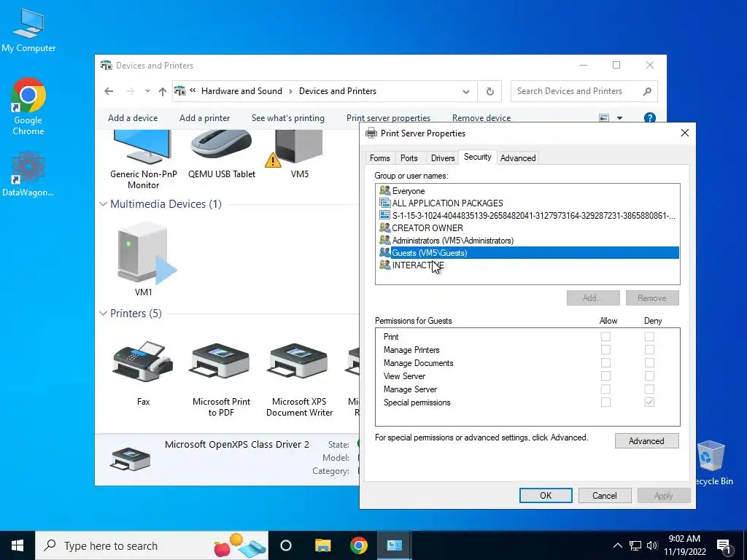Click Control Panel taskbar icon
The height and width of the screenshot is (560, 747).
(x=395, y=545)
